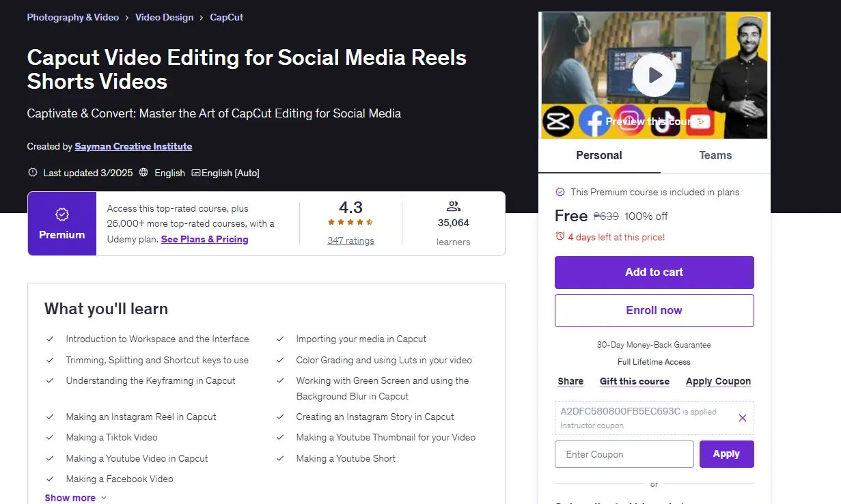
Task: Click checkmark beside Introduction to Workspace
Action: tap(50, 339)
